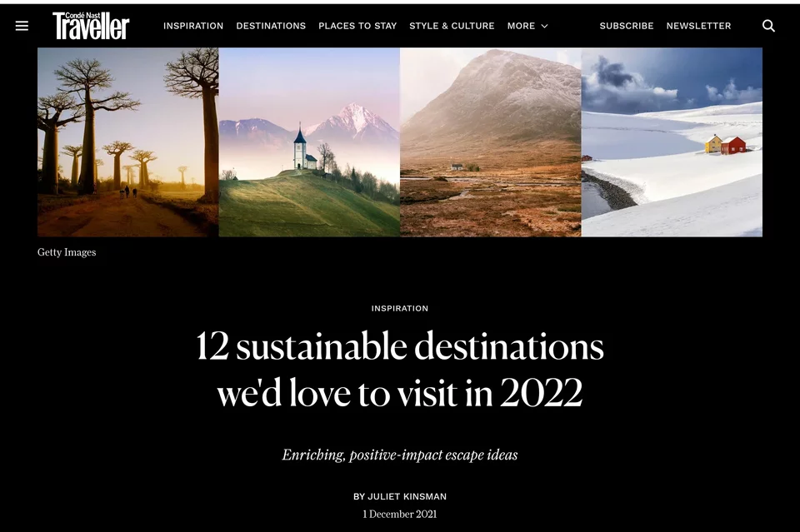800x532 pixels.
Task: Click the 1 December 2021 date
Action: click(400, 515)
